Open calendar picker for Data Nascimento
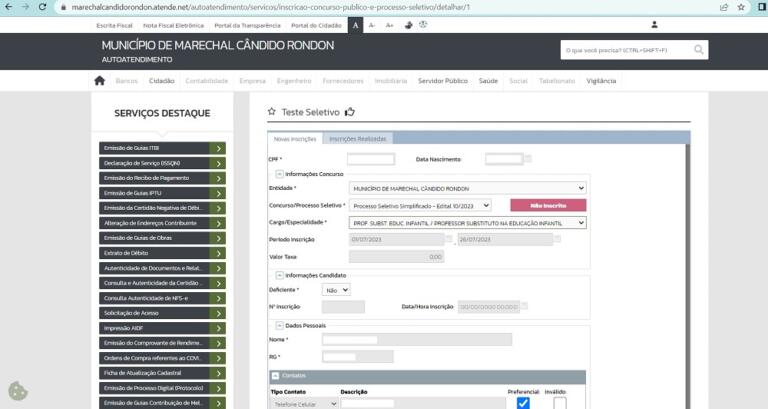The width and height of the screenshot is (768, 409). point(528,158)
